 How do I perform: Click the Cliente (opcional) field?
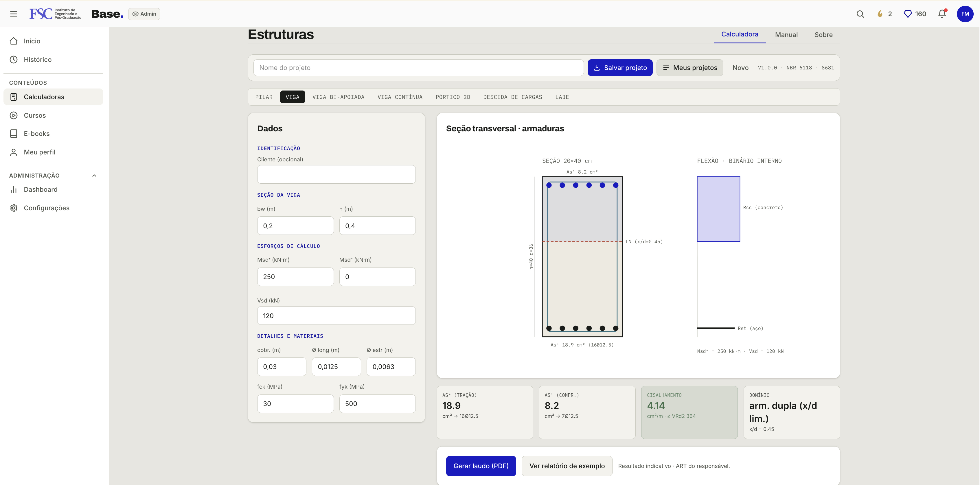[x=336, y=175]
